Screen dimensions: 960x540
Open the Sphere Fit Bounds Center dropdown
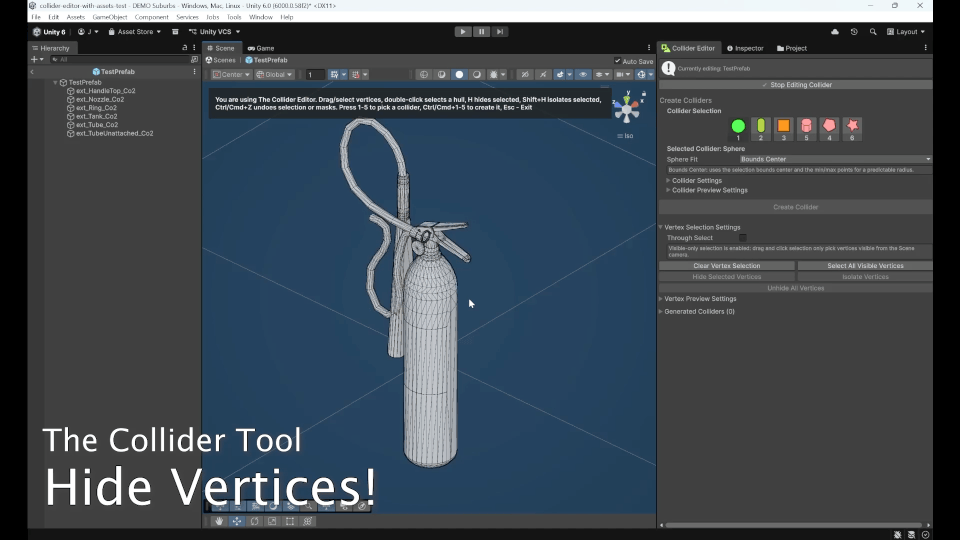pyautogui.click(x=835, y=159)
